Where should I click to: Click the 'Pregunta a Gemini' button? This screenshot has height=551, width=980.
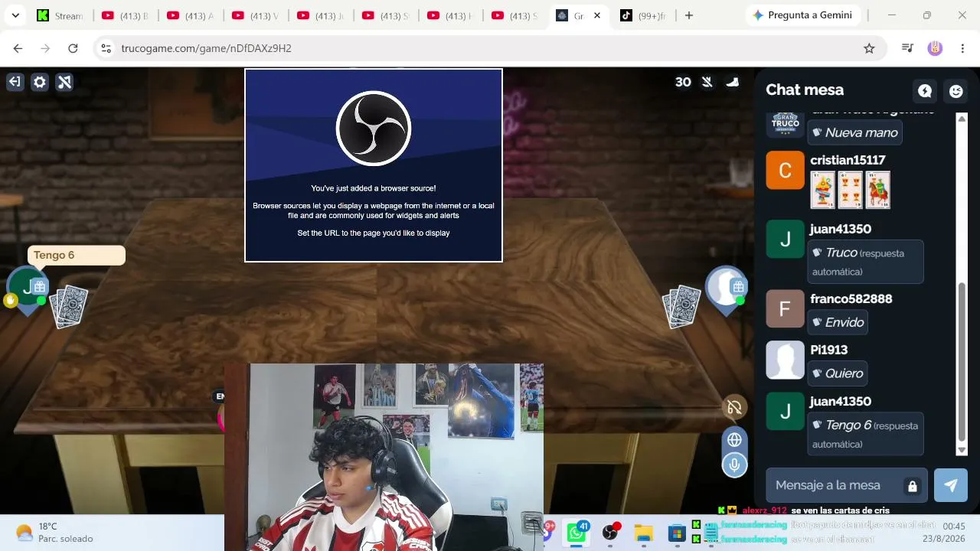(803, 15)
